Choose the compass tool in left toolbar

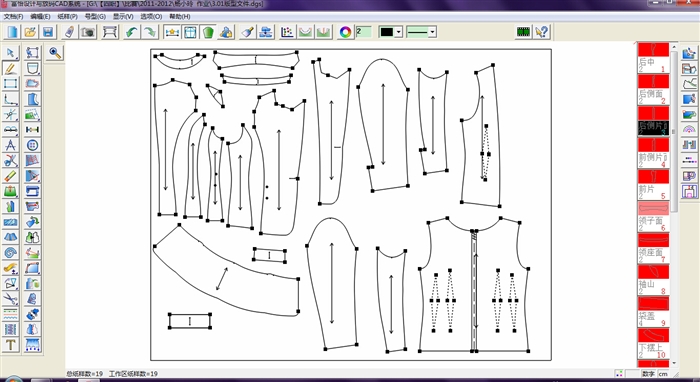click(x=11, y=145)
